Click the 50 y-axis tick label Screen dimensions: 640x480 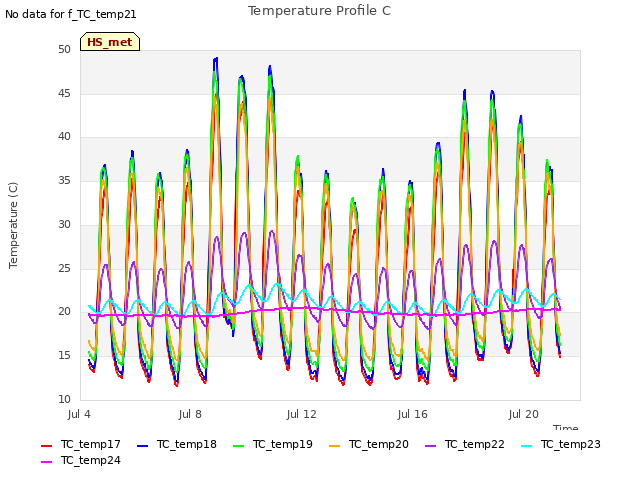tap(64, 49)
